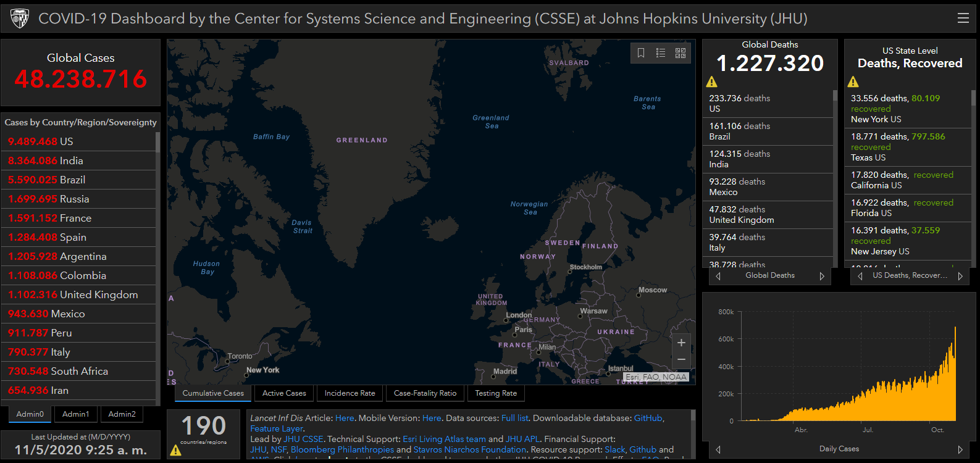Viewport: 980px width, 463px height.
Task: Click next arrow beside Daily Cases chart
Action: [960, 449]
